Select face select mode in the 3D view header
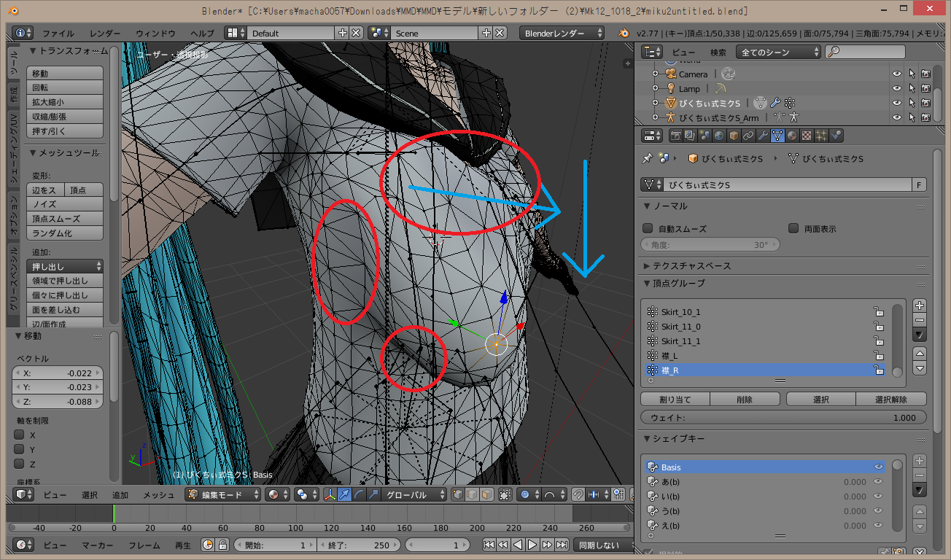 pyautogui.click(x=486, y=494)
